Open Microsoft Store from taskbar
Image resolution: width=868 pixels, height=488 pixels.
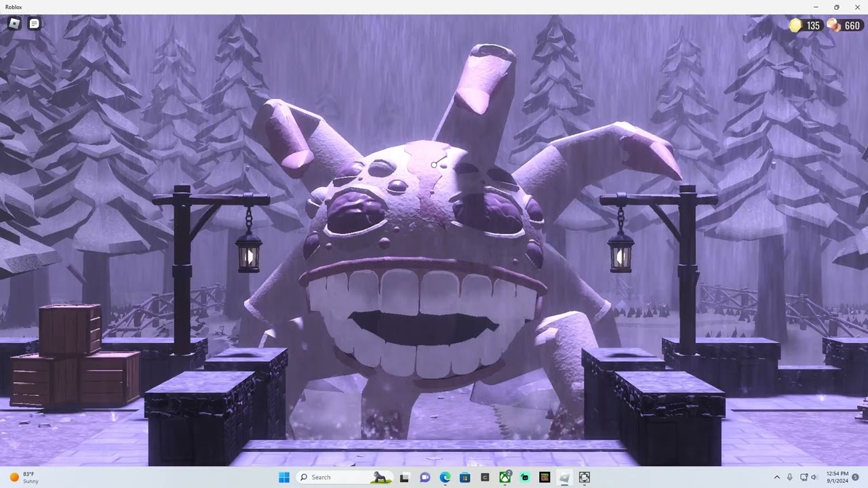coord(465,477)
